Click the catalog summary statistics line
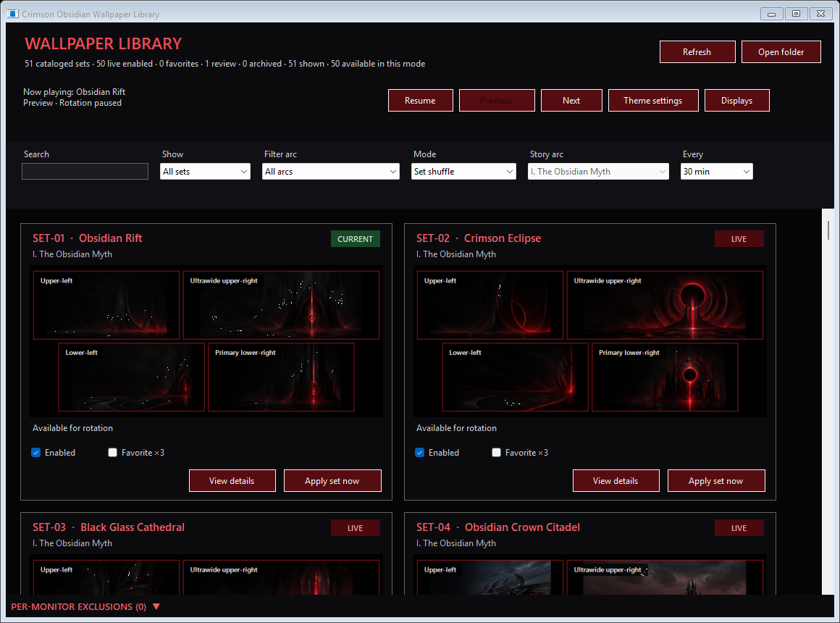 pyautogui.click(x=225, y=63)
